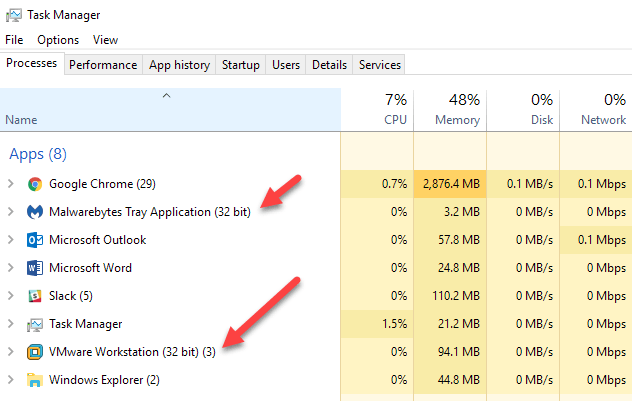Open the Services tab
The height and width of the screenshot is (401, 632).
point(379,65)
